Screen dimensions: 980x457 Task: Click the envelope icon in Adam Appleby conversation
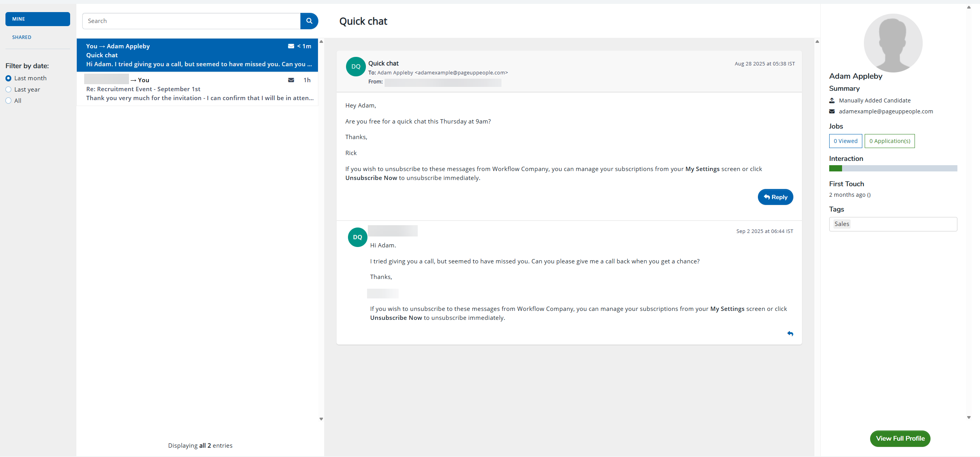(x=291, y=46)
